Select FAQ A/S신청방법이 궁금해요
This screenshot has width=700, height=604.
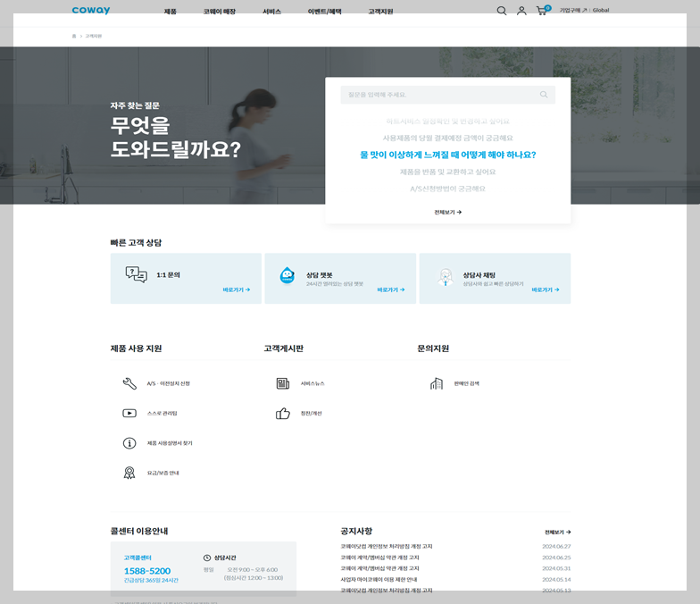448,189
